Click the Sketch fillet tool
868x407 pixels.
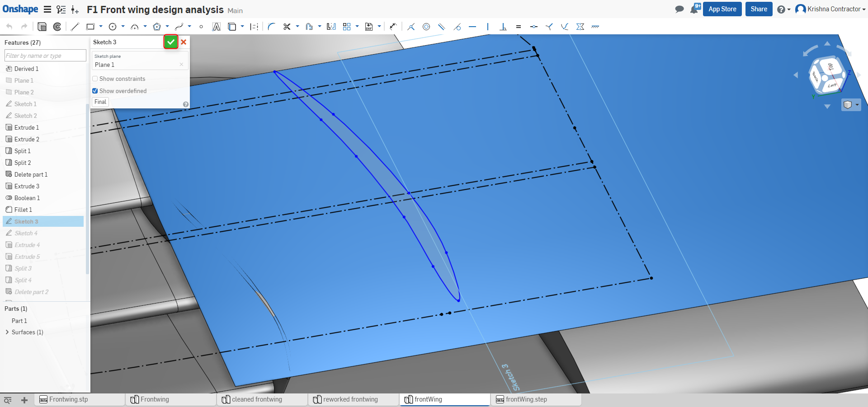pyautogui.click(x=271, y=27)
